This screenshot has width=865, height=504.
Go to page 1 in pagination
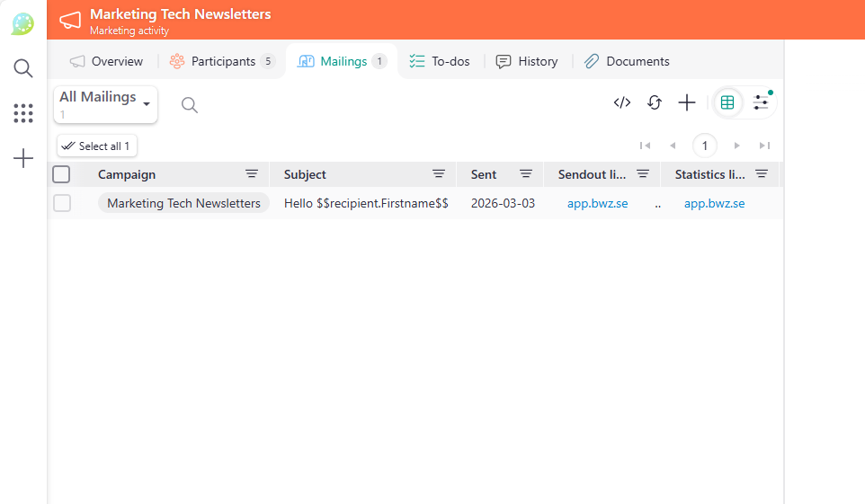click(x=705, y=146)
